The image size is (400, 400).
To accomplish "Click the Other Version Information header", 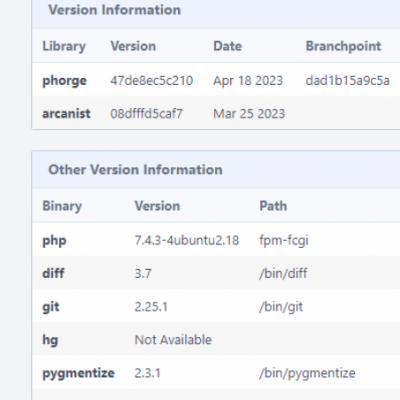I will pyautogui.click(x=135, y=170).
